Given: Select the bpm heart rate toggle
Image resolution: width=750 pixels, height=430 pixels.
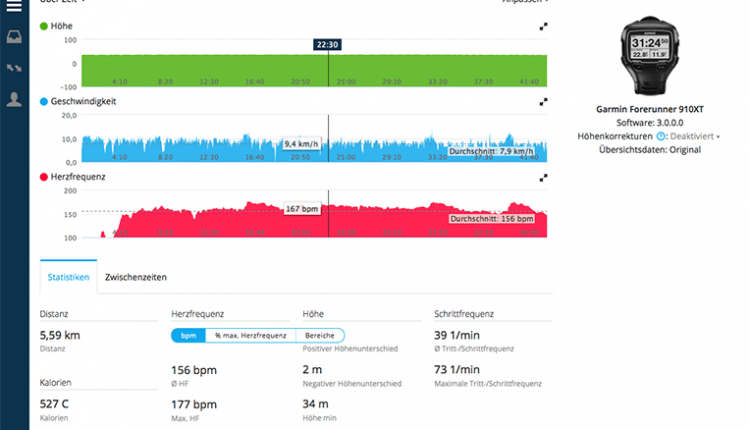Looking at the screenshot, I should tap(188, 335).
